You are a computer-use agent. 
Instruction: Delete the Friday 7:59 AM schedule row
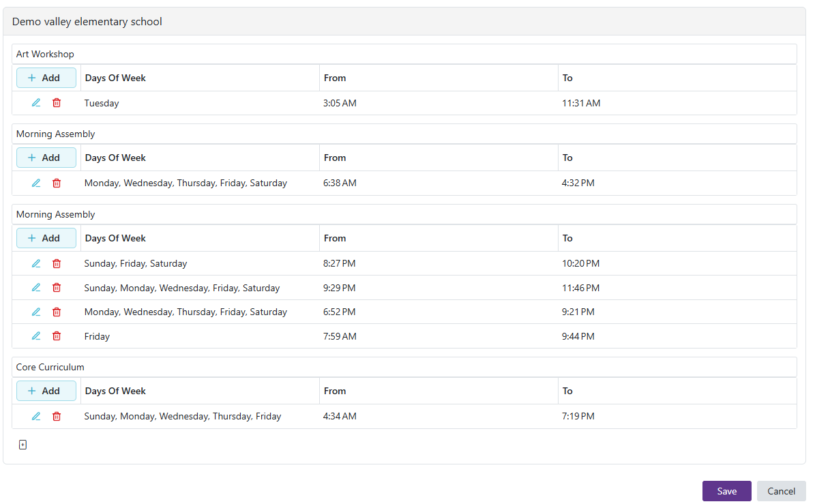point(57,336)
